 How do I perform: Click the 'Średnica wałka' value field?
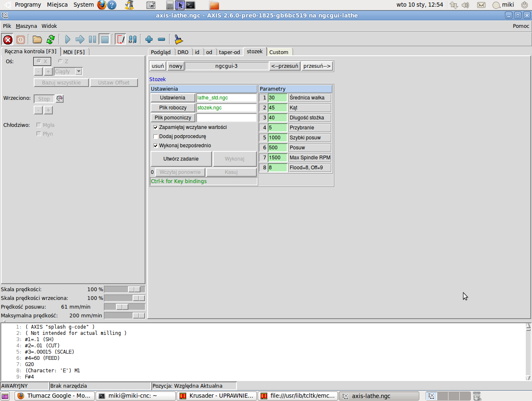pyautogui.click(x=278, y=98)
